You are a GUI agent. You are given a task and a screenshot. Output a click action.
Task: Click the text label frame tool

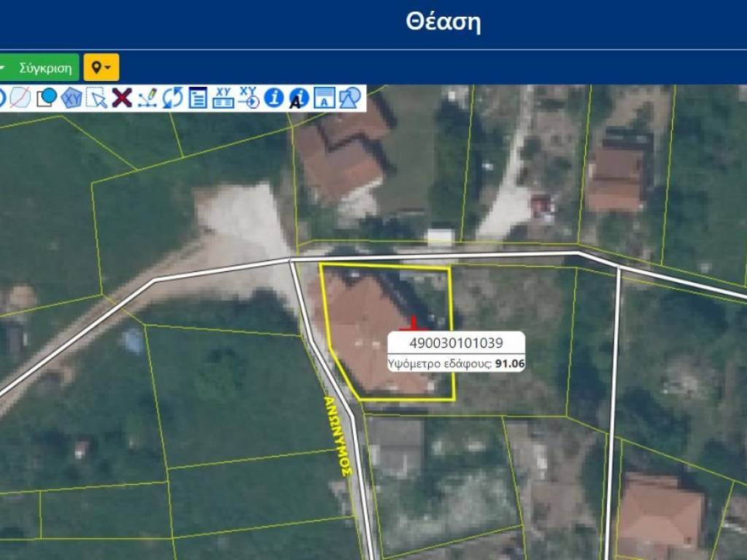point(324,97)
